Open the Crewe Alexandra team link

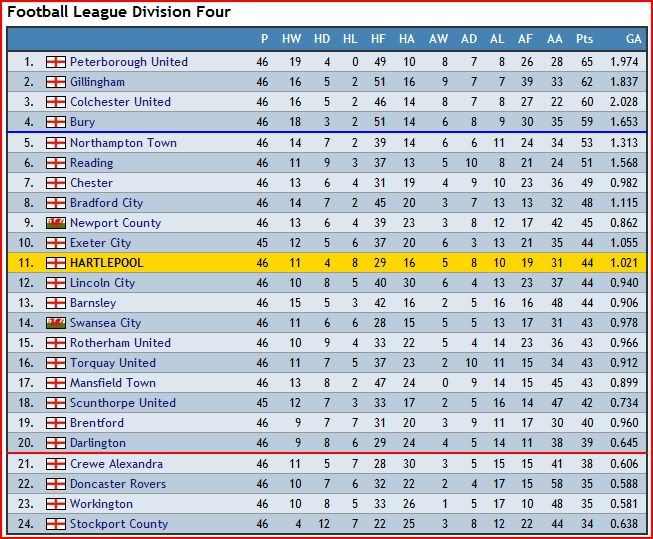click(x=116, y=464)
